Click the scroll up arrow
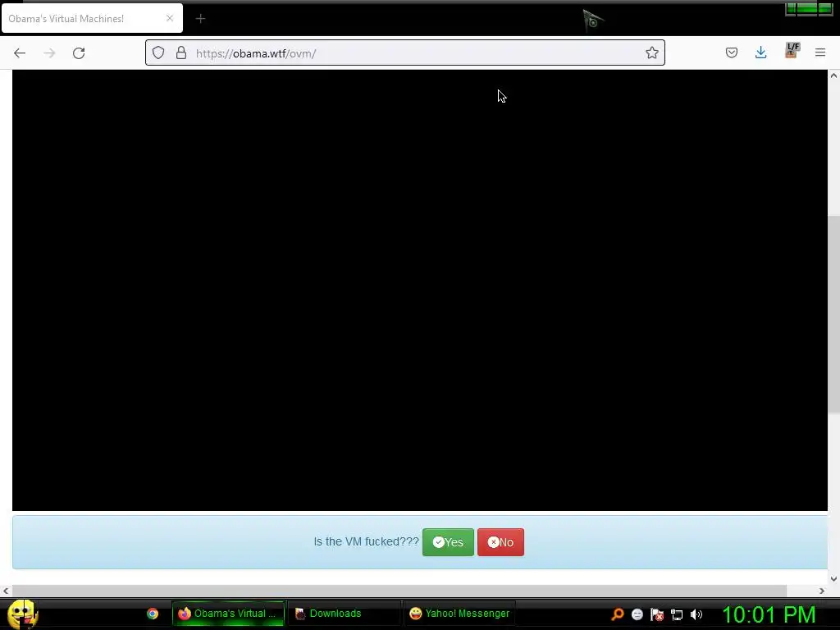Screen dimensions: 840x630 (833, 75)
